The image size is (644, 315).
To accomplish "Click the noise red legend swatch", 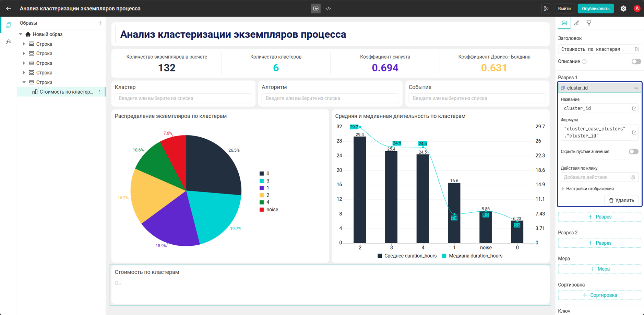I will point(262,210).
